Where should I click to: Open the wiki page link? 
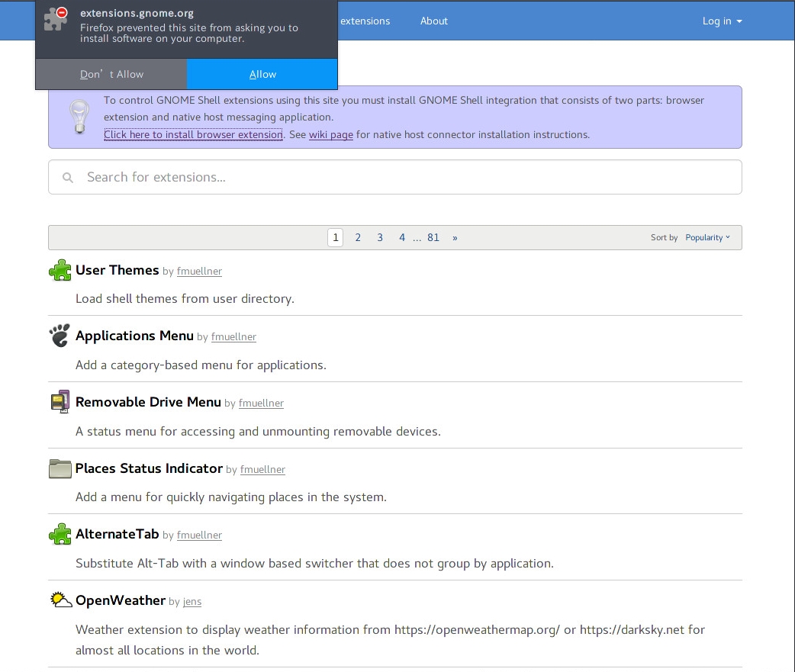coord(330,135)
